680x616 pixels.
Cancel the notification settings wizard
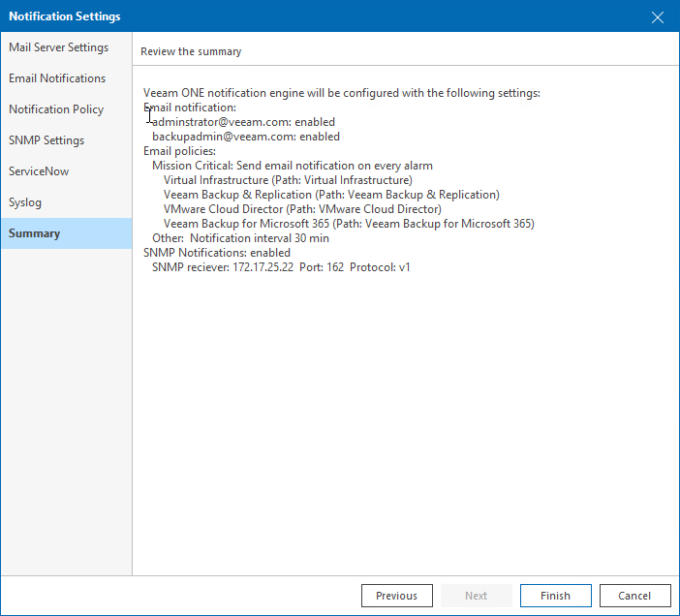pos(634,596)
